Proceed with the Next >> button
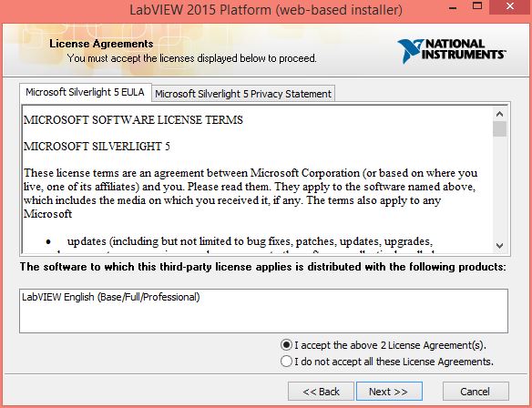Image resolution: width=532 pixels, height=408 pixels. (x=389, y=392)
